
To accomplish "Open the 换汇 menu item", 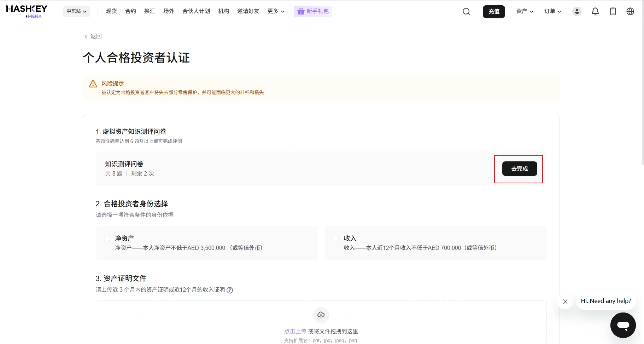I will (150, 11).
